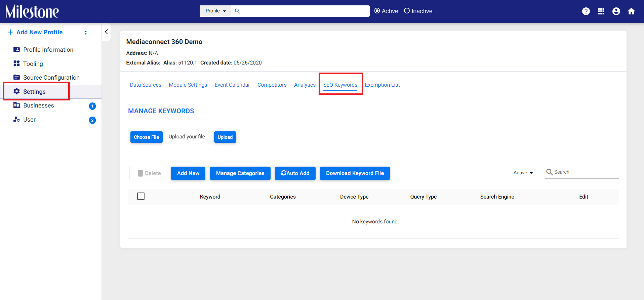The image size is (644, 300).
Task: Switch to Analytics tab
Action: [305, 85]
